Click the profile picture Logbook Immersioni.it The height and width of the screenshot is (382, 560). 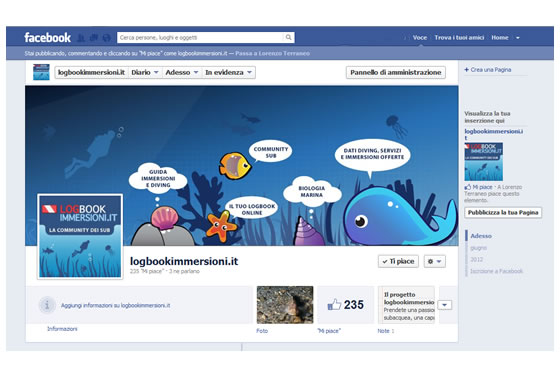click(80, 236)
